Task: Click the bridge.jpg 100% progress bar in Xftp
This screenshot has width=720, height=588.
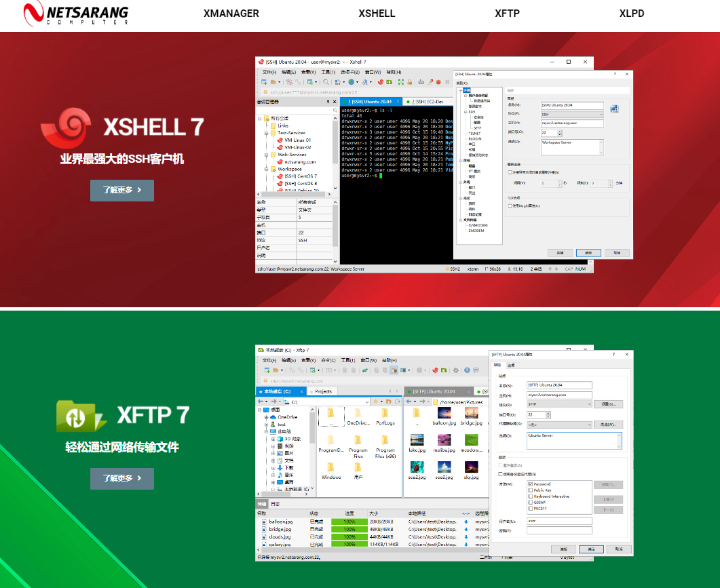Action: pyautogui.click(x=349, y=529)
